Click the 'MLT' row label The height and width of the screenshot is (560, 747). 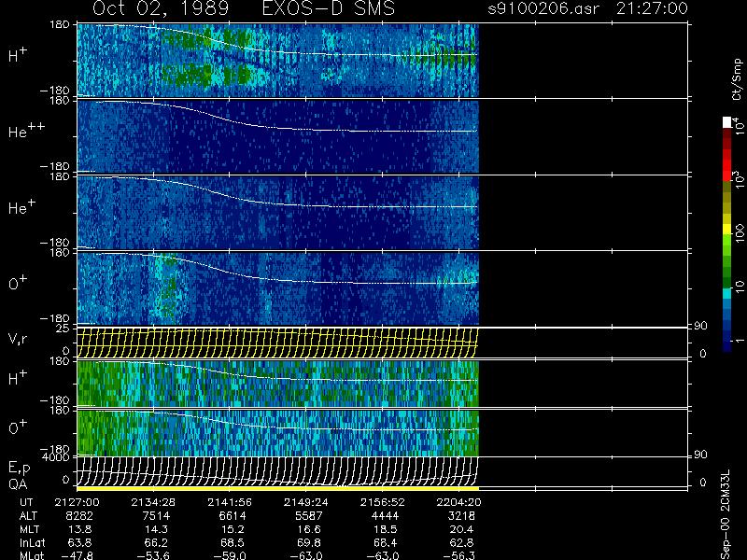(30, 529)
